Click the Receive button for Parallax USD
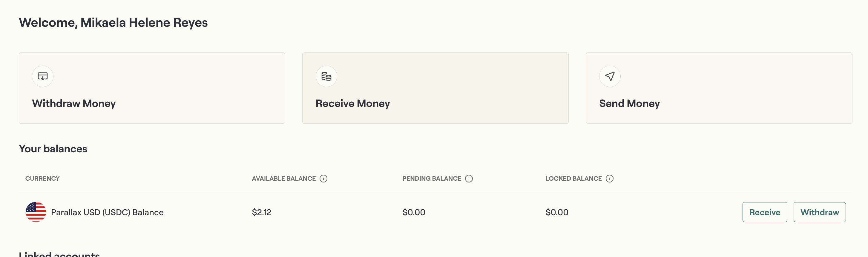 coord(765,212)
